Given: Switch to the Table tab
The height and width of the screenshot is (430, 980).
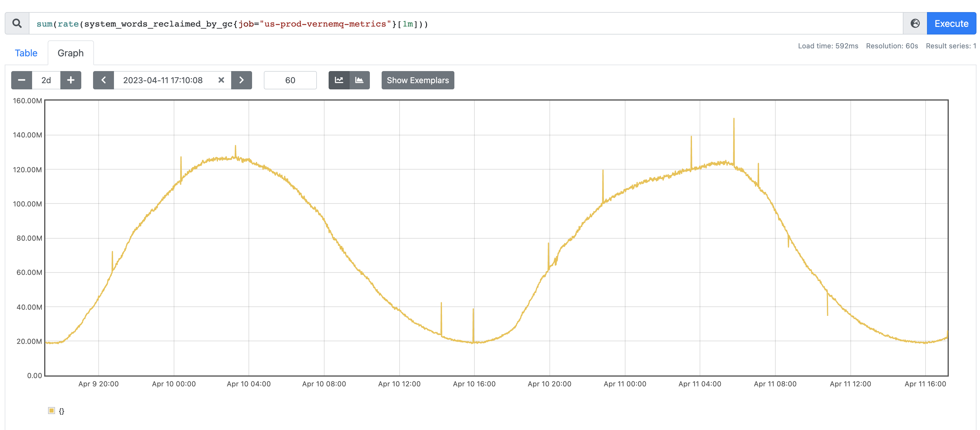Looking at the screenshot, I should click(26, 52).
